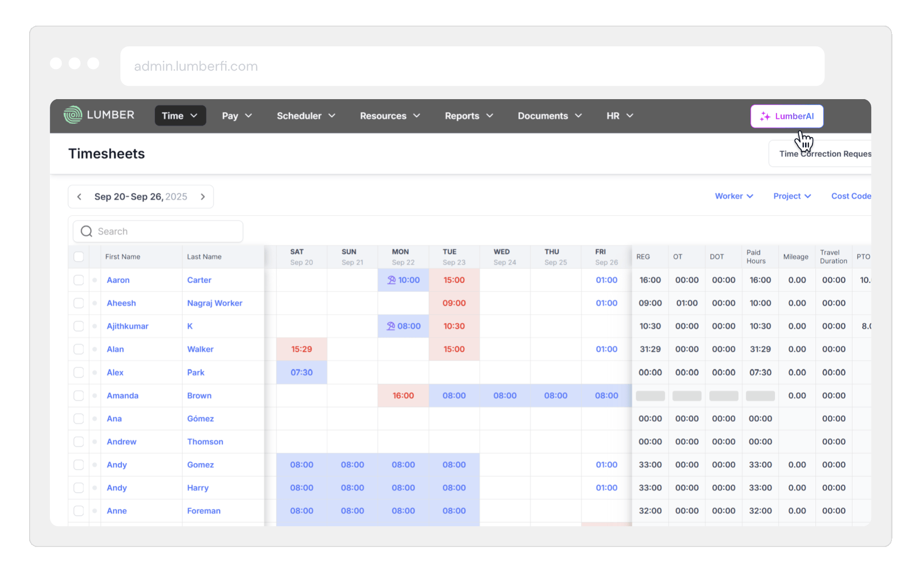The image size is (924, 580).
Task: Click the LumberAI sparkle icon
Action: [x=765, y=116]
